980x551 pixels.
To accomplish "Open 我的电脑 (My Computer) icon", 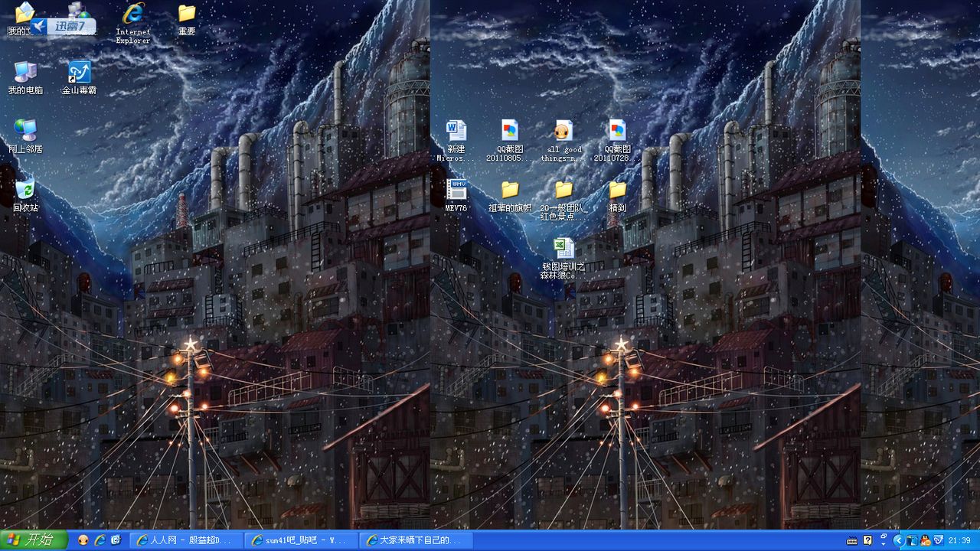I will tap(25, 78).
